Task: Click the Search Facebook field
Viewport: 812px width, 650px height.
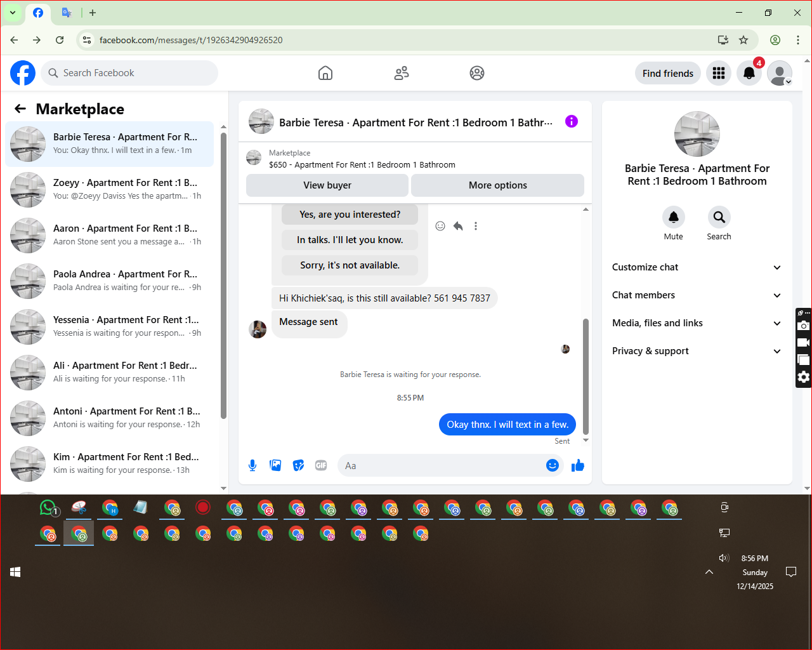Action: pos(129,73)
